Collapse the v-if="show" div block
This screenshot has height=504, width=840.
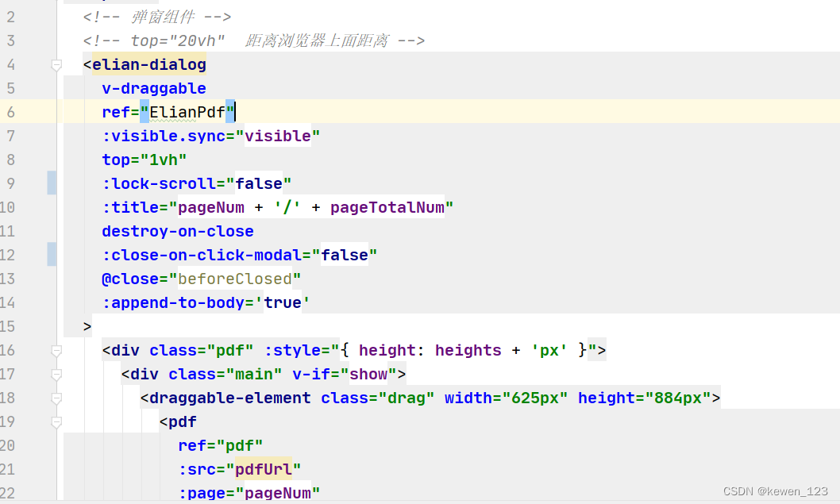[56, 374]
